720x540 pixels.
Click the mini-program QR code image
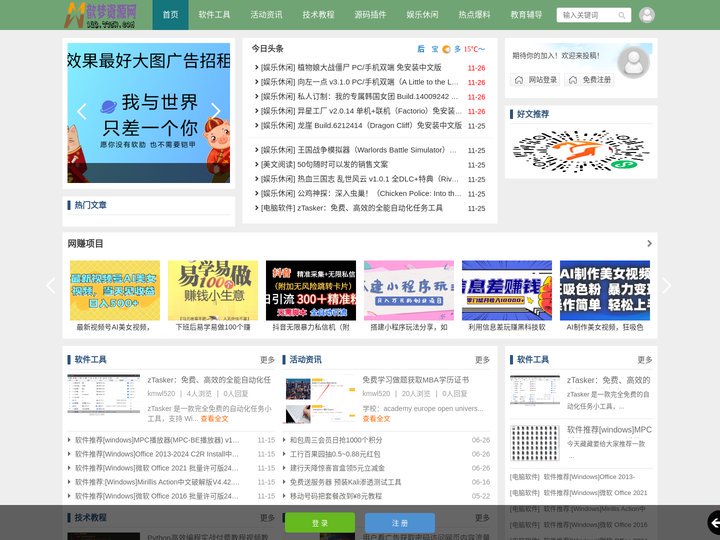coord(581,152)
